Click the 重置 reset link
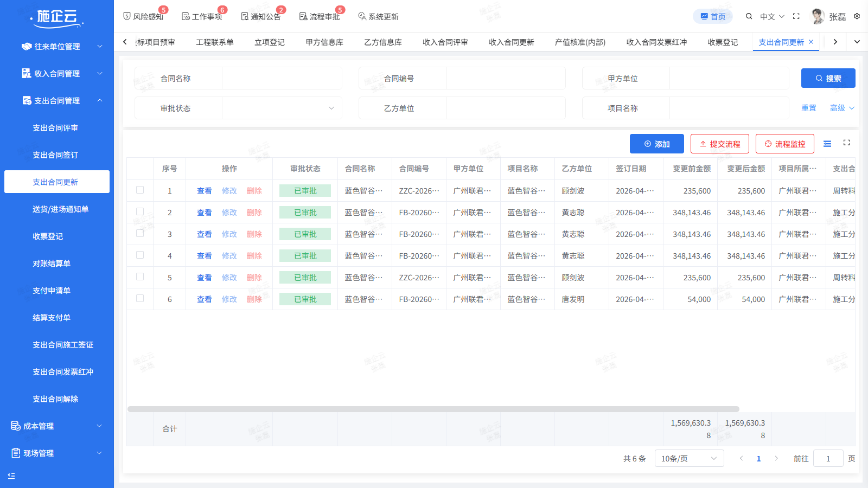Image resolution: width=868 pixels, height=488 pixels. point(809,108)
